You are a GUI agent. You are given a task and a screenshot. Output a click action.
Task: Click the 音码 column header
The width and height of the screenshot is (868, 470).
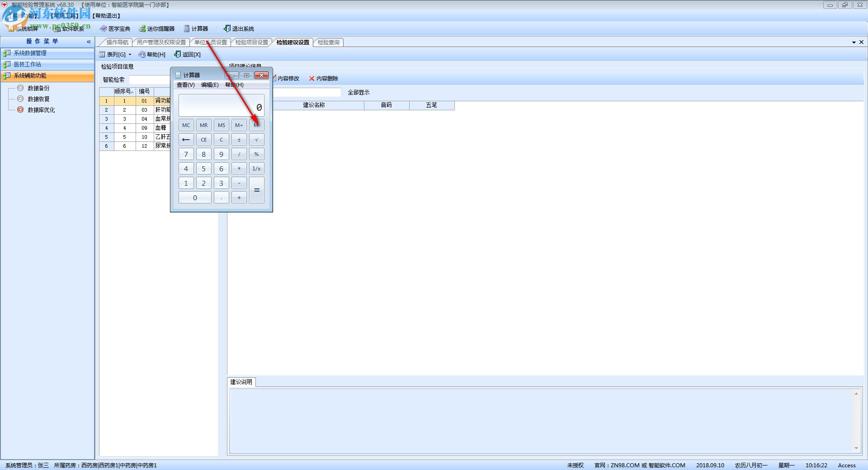[x=387, y=105]
